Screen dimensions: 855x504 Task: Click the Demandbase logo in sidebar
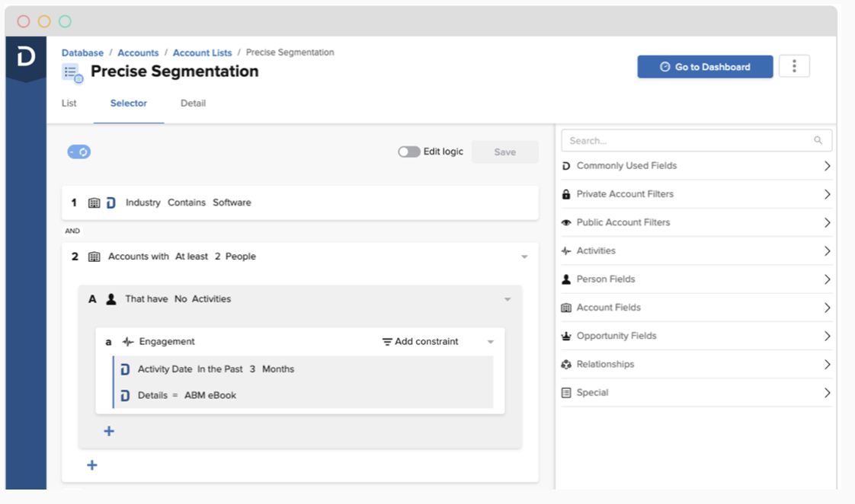tap(26, 56)
